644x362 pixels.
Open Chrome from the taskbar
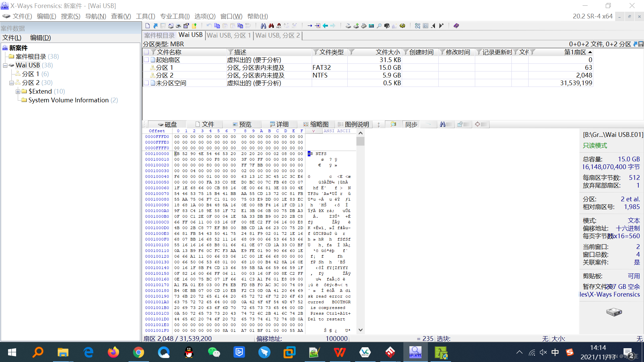(x=138, y=352)
